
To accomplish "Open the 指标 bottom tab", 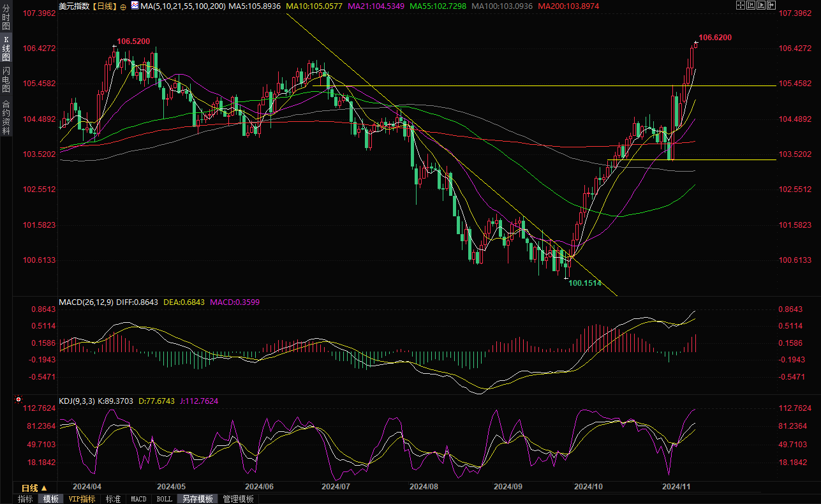I will click(x=26, y=499).
